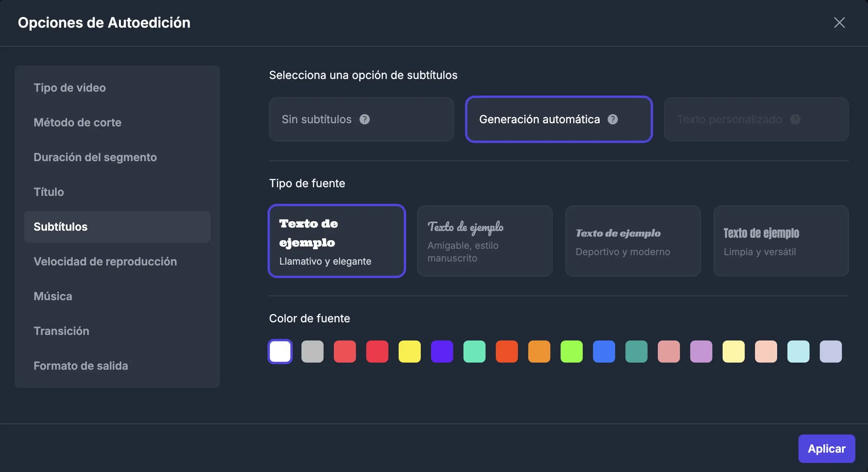Switch to the Música section
This screenshot has width=868, height=472.
[53, 296]
